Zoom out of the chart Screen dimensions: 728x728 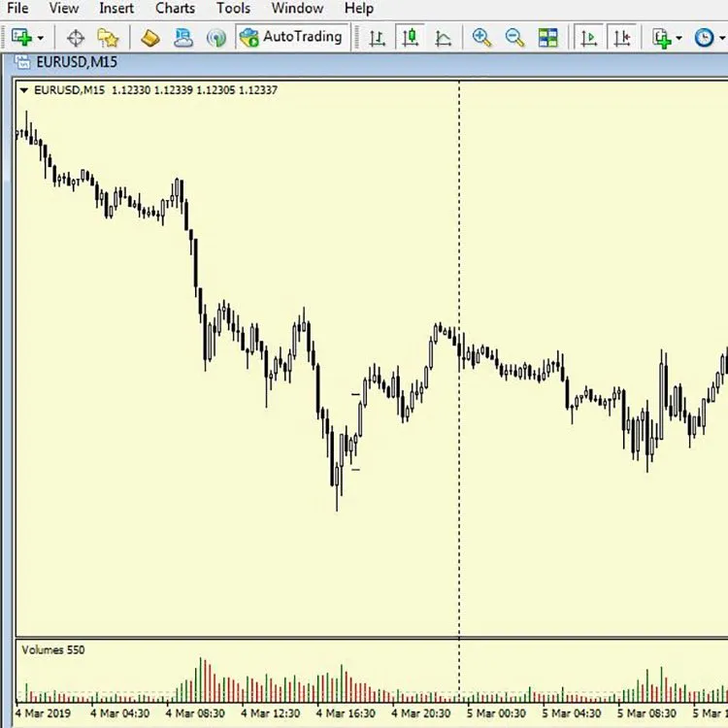pyautogui.click(x=514, y=38)
